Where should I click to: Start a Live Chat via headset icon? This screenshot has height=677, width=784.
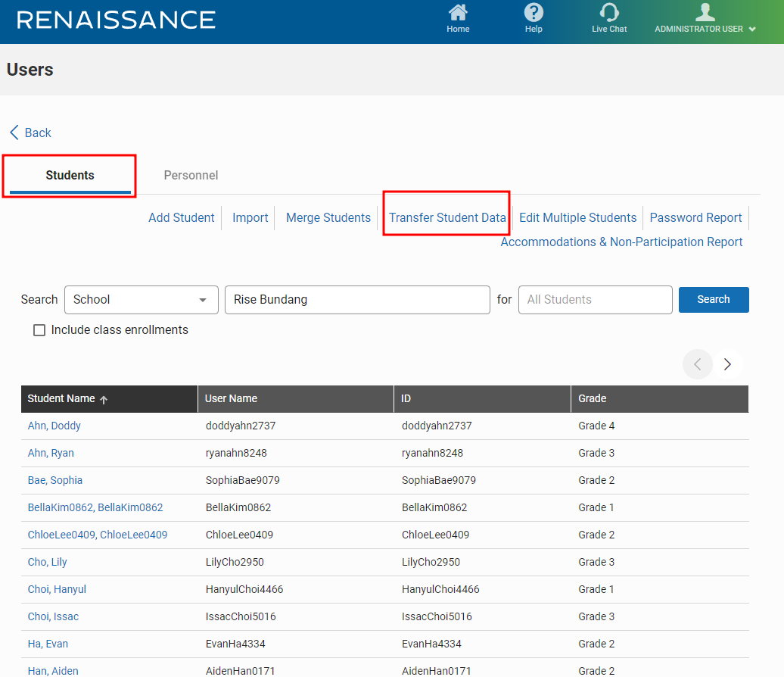pyautogui.click(x=609, y=13)
